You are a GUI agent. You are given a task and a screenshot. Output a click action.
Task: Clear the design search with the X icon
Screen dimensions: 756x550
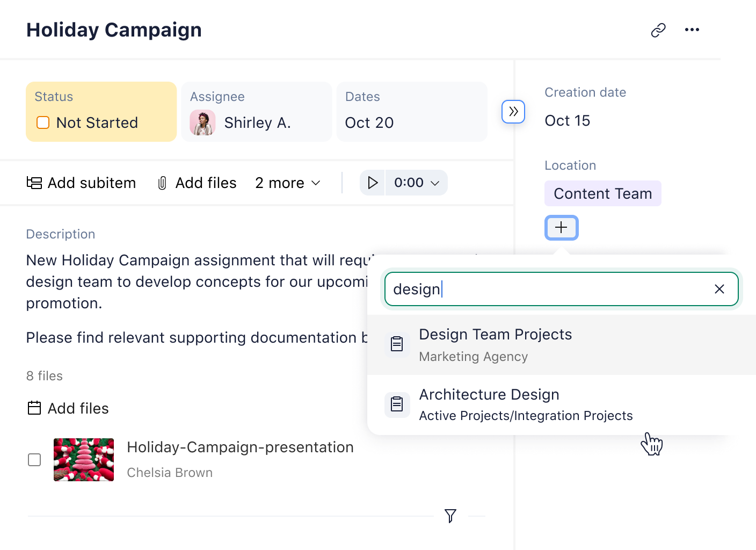[x=719, y=289]
